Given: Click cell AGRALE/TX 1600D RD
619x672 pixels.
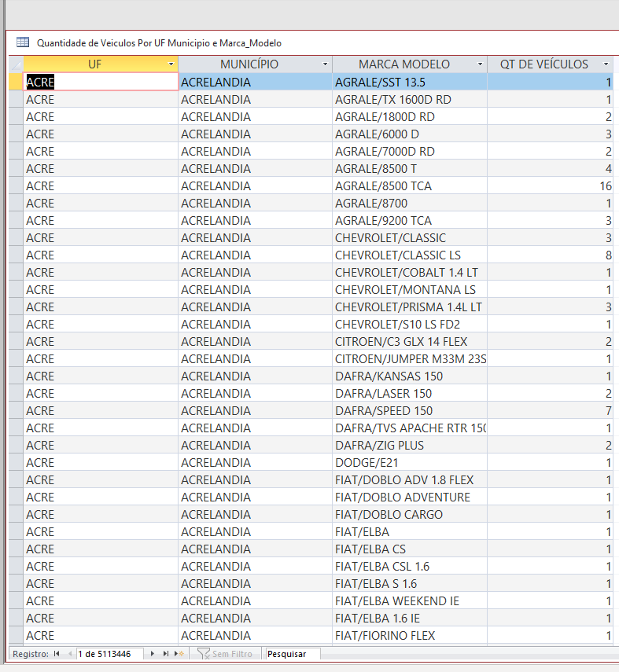Looking at the screenshot, I should [x=410, y=100].
